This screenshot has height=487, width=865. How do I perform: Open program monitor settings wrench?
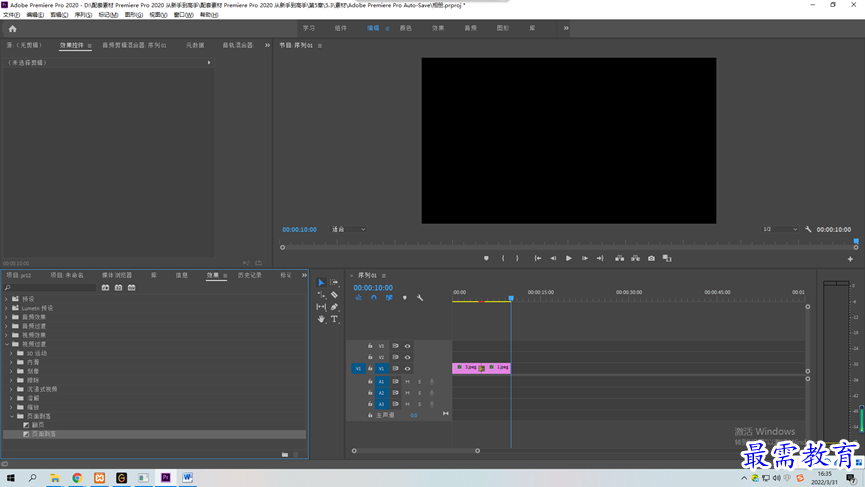808,229
